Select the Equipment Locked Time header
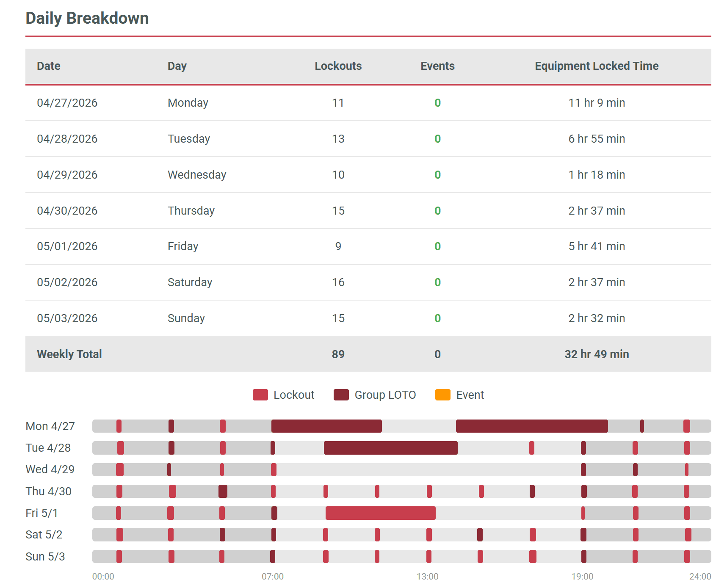This screenshot has height=588, width=727. tap(597, 66)
